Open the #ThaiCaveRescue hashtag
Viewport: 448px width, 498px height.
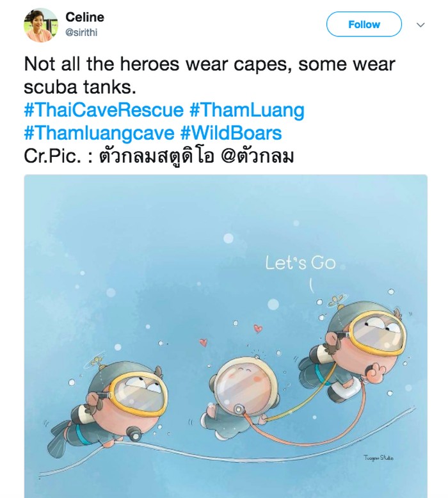click(104, 110)
